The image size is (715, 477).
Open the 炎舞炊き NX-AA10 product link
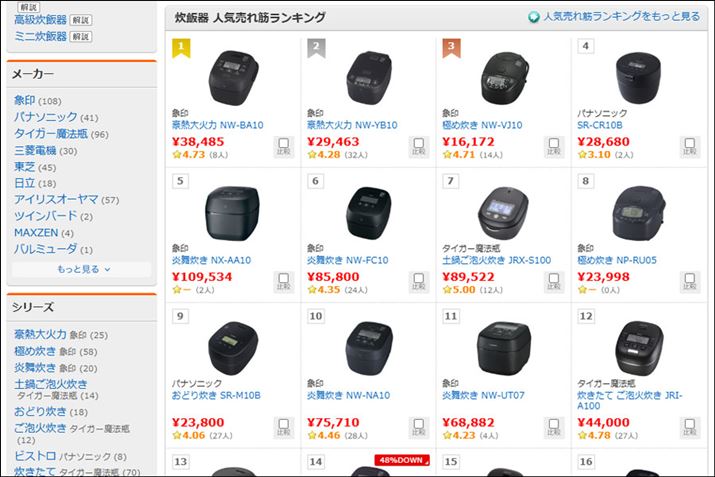coord(211,260)
